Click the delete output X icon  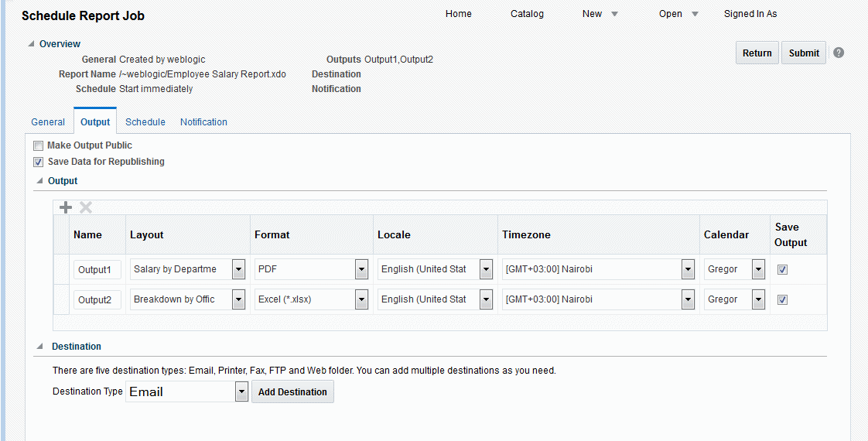86,207
